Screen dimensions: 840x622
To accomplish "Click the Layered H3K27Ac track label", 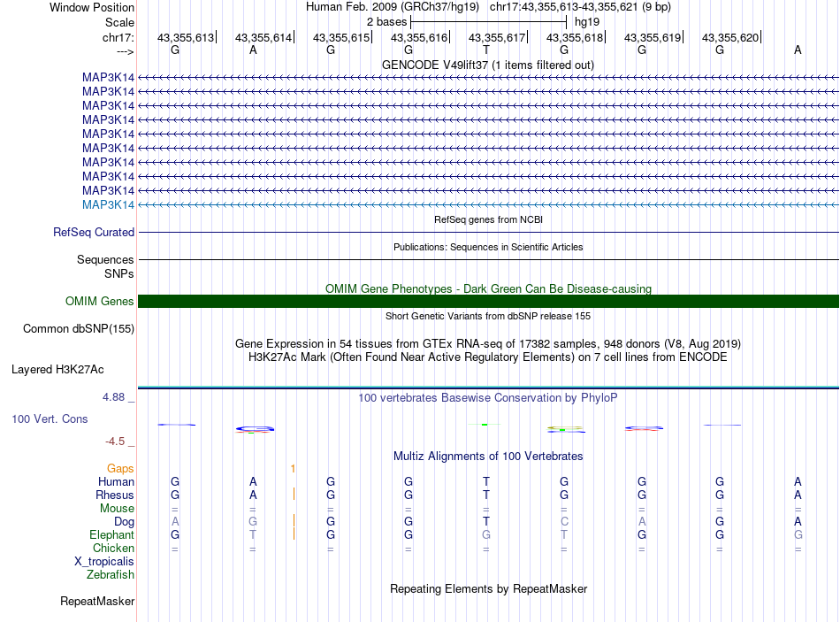I will [x=57, y=370].
